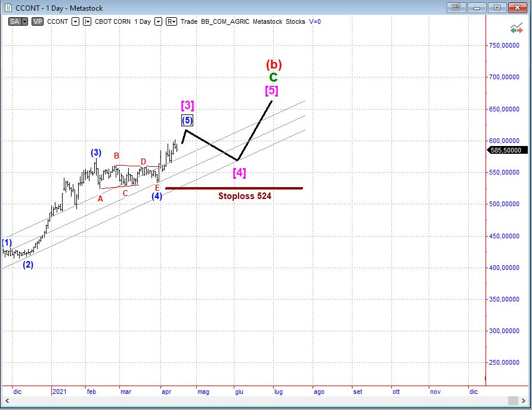Select the blue (4) wave label
Image resolution: width=532 pixels, height=410 pixels.
(x=157, y=196)
